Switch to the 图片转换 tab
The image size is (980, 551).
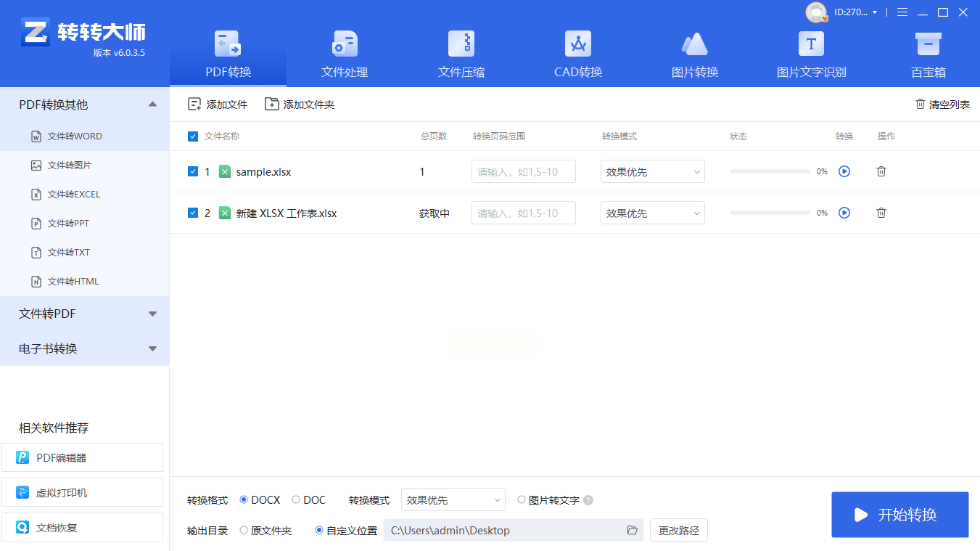tap(695, 54)
